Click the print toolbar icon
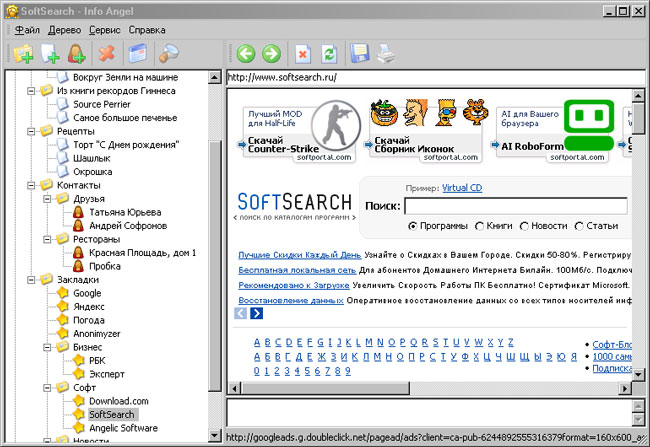The image size is (650, 447). point(386,53)
